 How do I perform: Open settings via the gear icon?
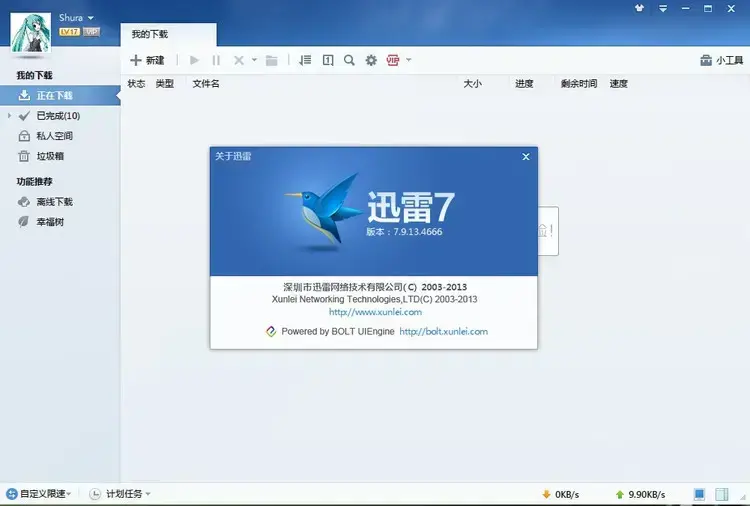(371, 60)
